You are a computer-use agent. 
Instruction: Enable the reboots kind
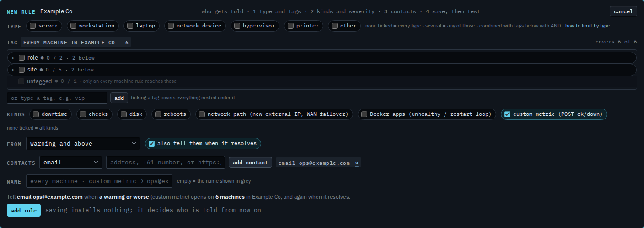[158, 114]
